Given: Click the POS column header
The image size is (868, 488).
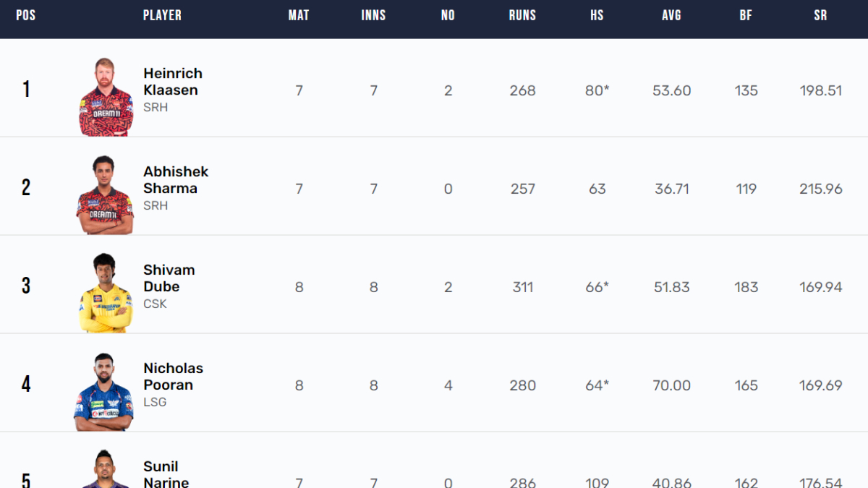Looking at the screenshot, I should [26, 15].
